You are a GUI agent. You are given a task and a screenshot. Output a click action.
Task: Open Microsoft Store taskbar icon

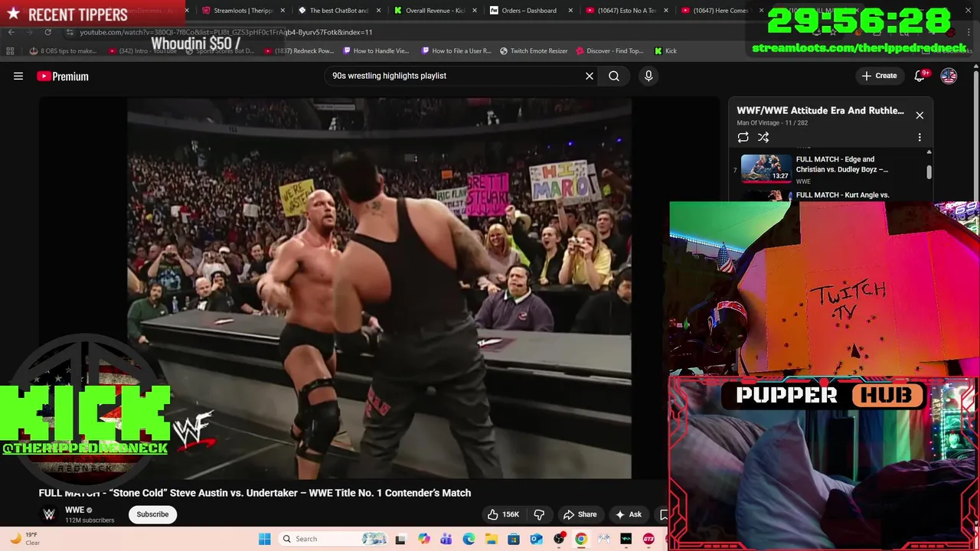click(x=514, y=539)
